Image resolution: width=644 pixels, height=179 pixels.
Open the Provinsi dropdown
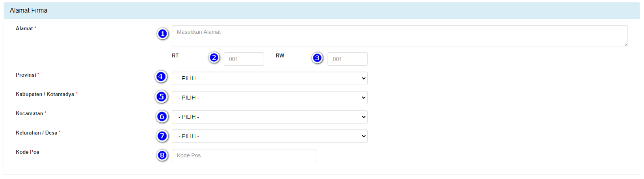point(270,78)
